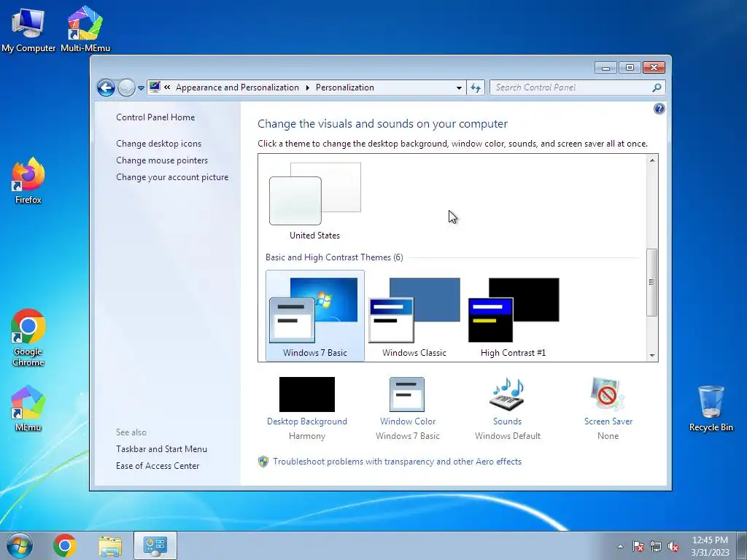Screen dimensions: 747x560
Task: Click the Action Center flag tray icon
Action: (638, 546)
